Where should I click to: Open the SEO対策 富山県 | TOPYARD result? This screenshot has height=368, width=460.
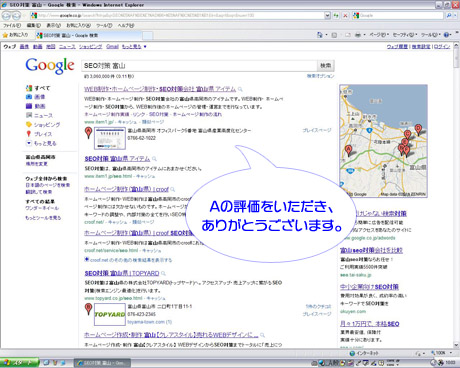coord(122,273)
